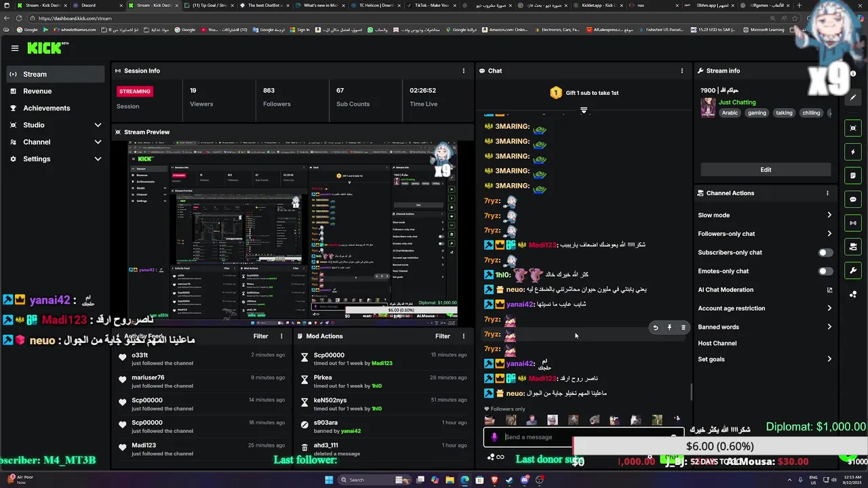Click the chat scrollbar

pyautogui.click(x=691, y=392)
